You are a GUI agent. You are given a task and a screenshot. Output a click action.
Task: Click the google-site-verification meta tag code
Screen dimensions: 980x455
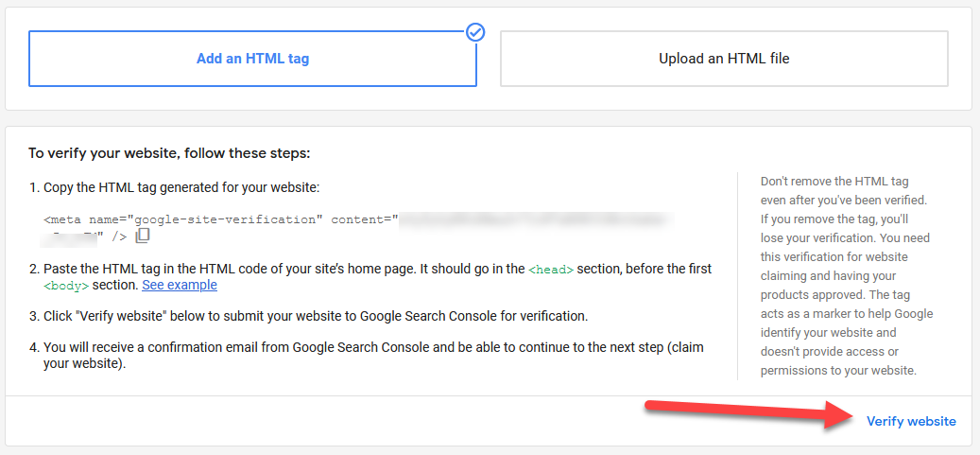(359, 228)
